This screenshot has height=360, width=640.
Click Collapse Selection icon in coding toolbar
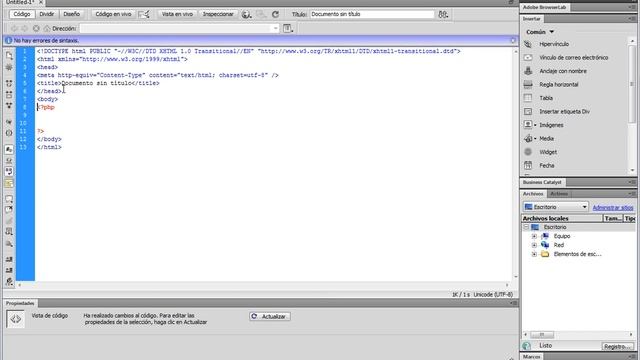[x=9, y=94]
